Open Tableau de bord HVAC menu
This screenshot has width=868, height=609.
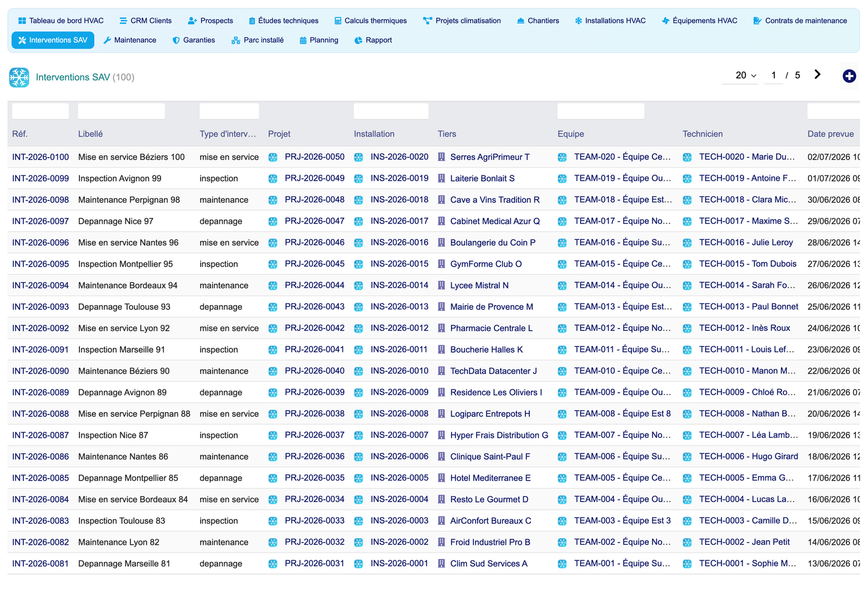point(61,20)
